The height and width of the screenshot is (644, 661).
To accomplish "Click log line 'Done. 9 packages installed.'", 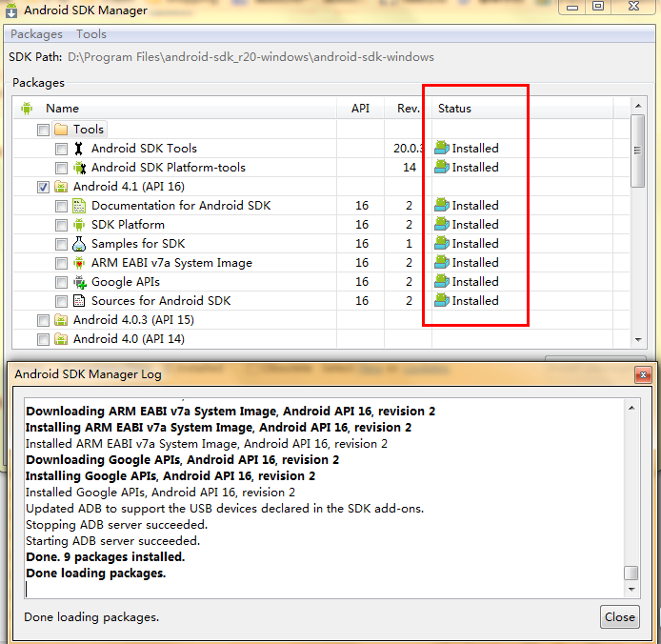I will [106, 557].
